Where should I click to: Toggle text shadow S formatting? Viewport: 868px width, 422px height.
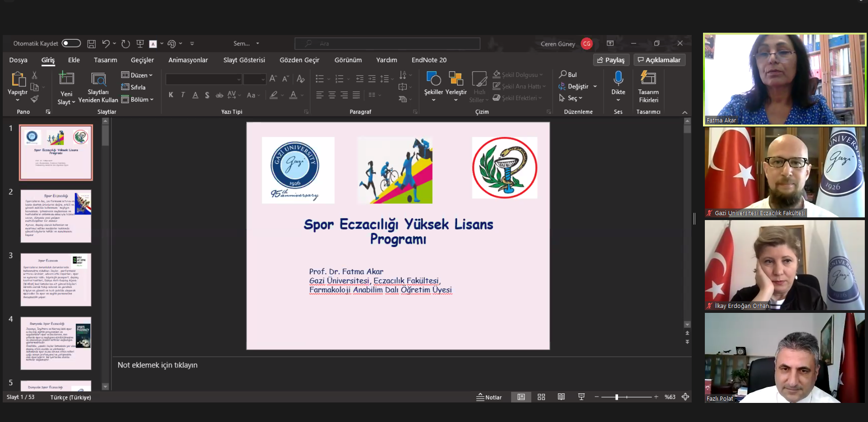pos(207,95)
